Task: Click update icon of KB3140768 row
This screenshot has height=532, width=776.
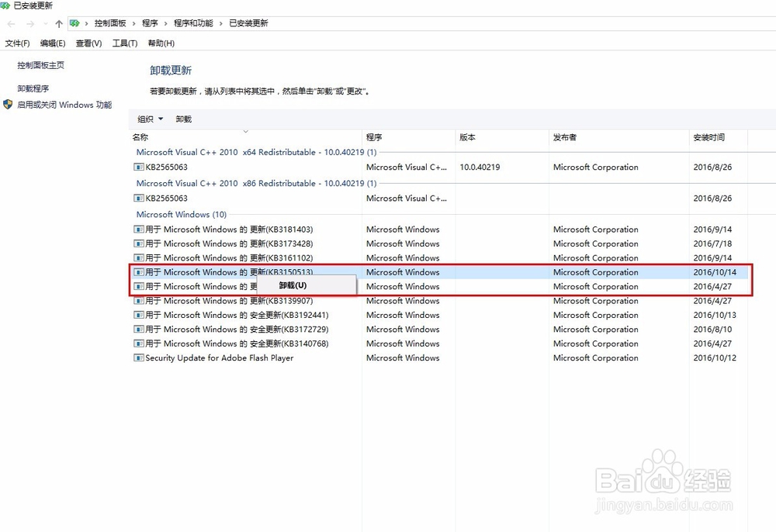Action: click(x=139, y=344)
